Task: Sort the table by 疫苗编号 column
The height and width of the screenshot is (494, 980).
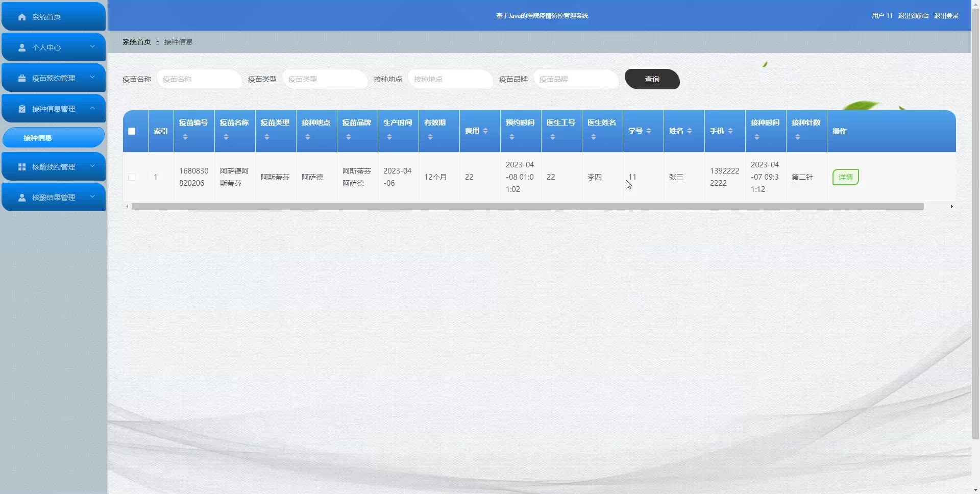Action: [x=185, y=137]
